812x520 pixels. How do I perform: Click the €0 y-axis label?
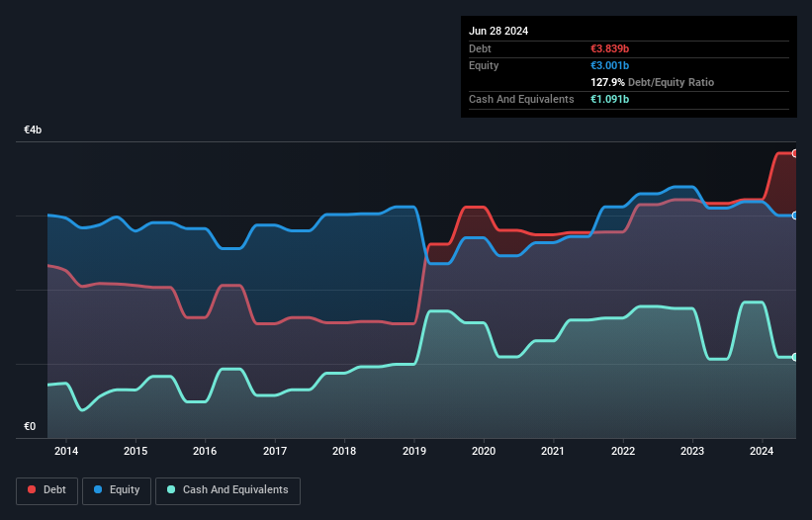(x=30, y=426)
